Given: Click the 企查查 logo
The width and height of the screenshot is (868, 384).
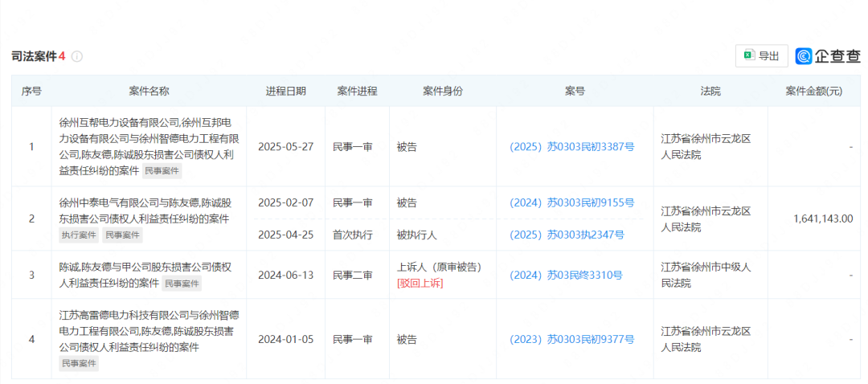Looking at the screenshot, I should pos(828,56).
